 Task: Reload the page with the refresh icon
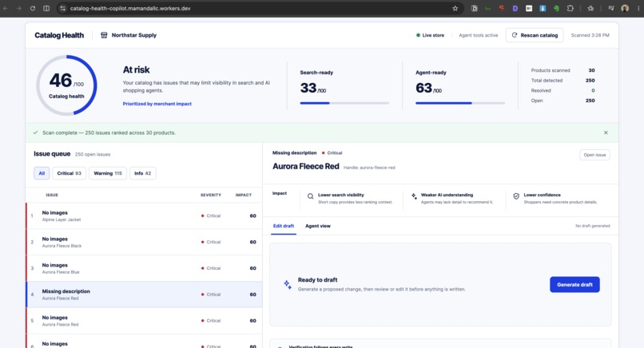coord(33,8)
